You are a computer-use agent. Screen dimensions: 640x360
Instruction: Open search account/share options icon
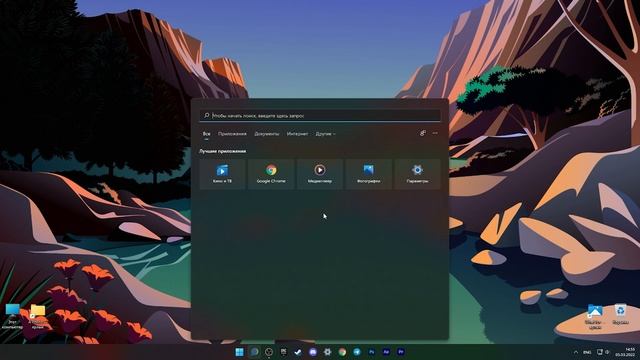pyautogui.click(x=423, y=133)
